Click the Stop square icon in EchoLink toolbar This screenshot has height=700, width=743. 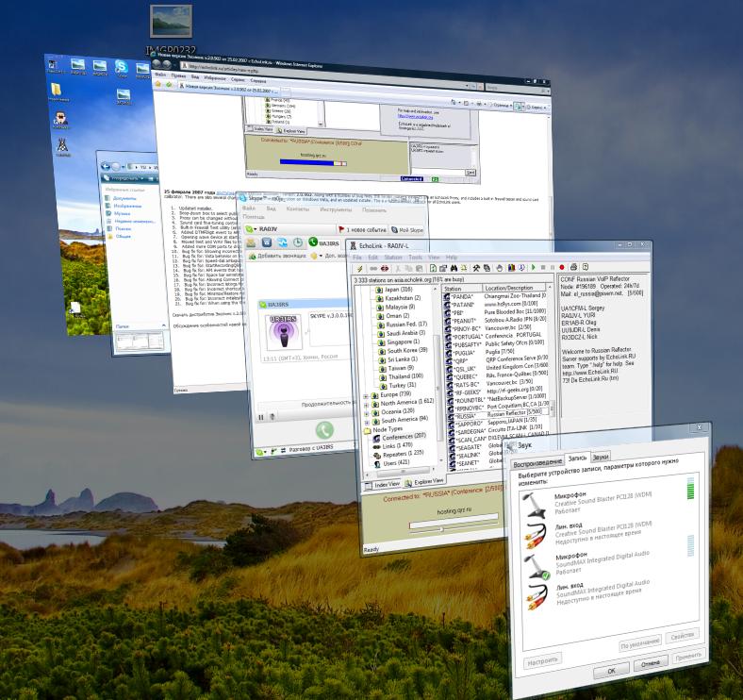[x=543, y=268]
